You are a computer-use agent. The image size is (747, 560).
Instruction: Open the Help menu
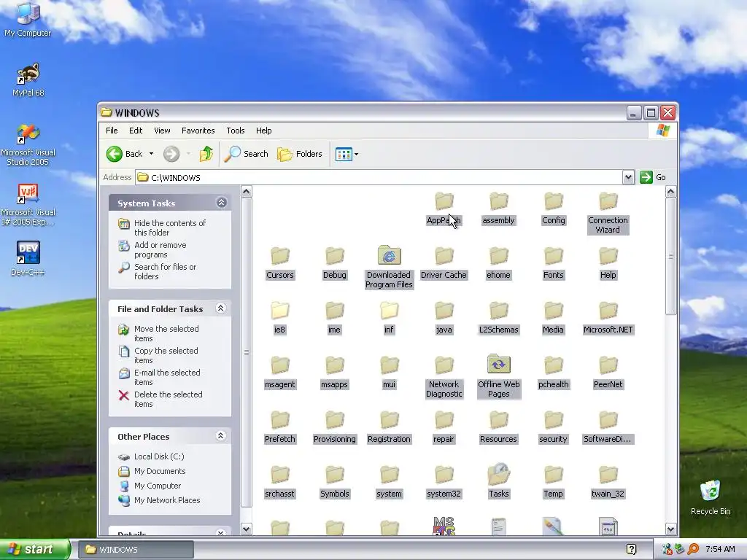[x=263, y=131]
